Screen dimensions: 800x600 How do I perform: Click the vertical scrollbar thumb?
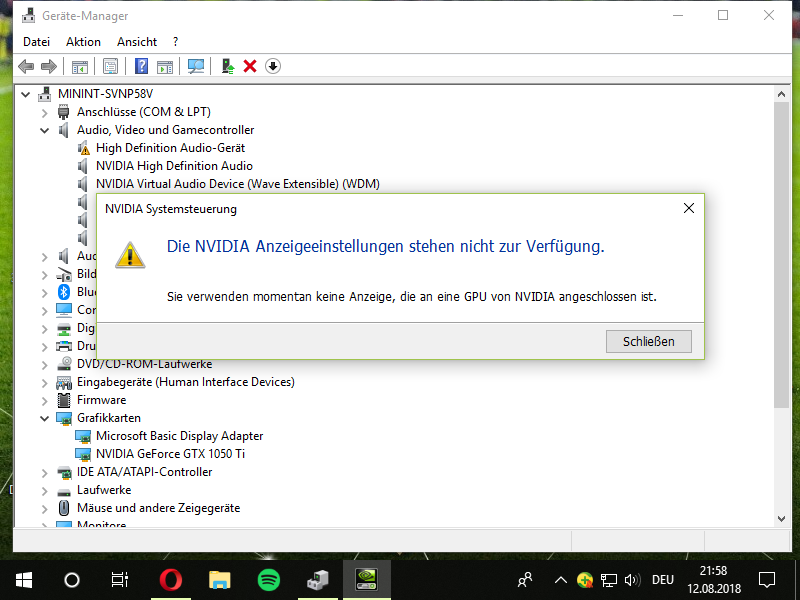pyautogui.click(x=781, y=255)
